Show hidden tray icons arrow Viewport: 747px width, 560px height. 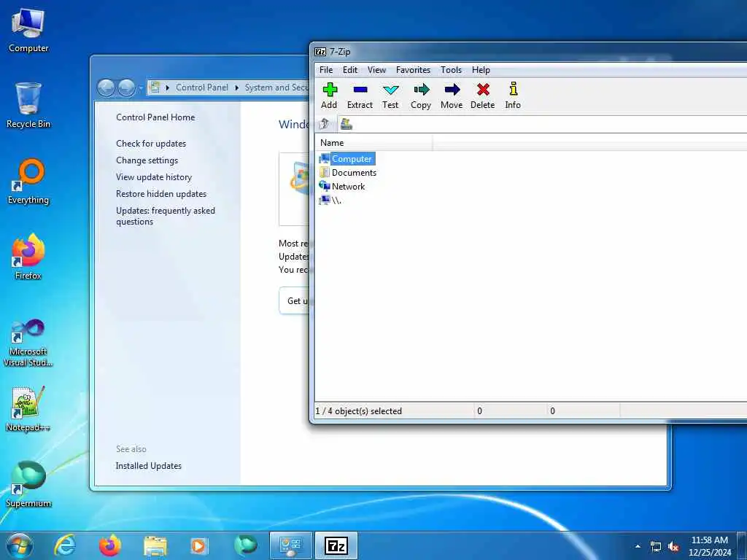point(638,546)
